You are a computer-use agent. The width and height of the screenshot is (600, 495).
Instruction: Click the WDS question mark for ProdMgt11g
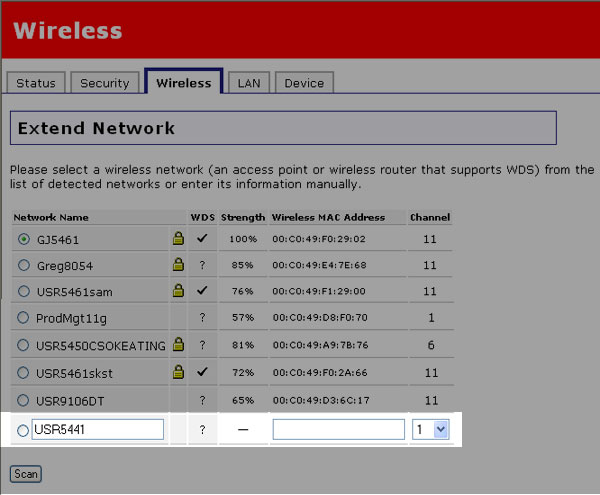(202, 317)
